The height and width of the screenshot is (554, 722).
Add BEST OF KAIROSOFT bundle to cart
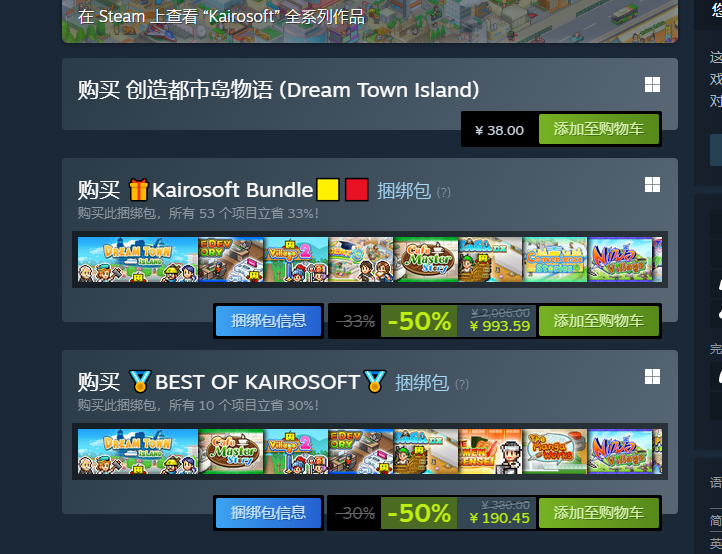coord(599,513)
